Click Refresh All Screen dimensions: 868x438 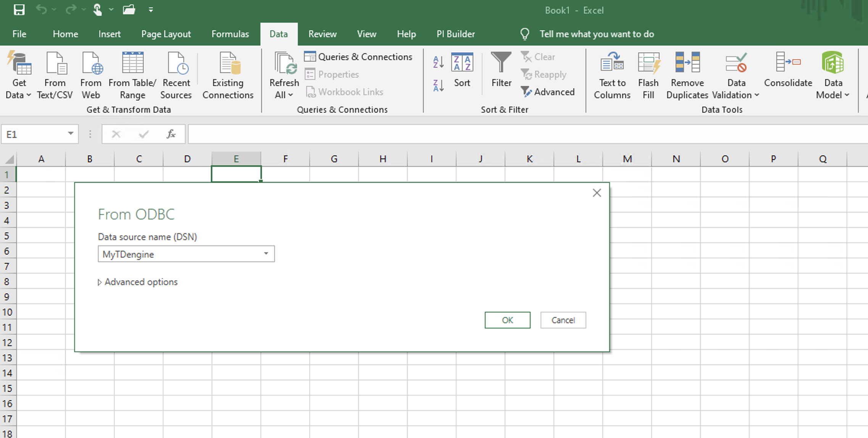[x=283, y=75]
